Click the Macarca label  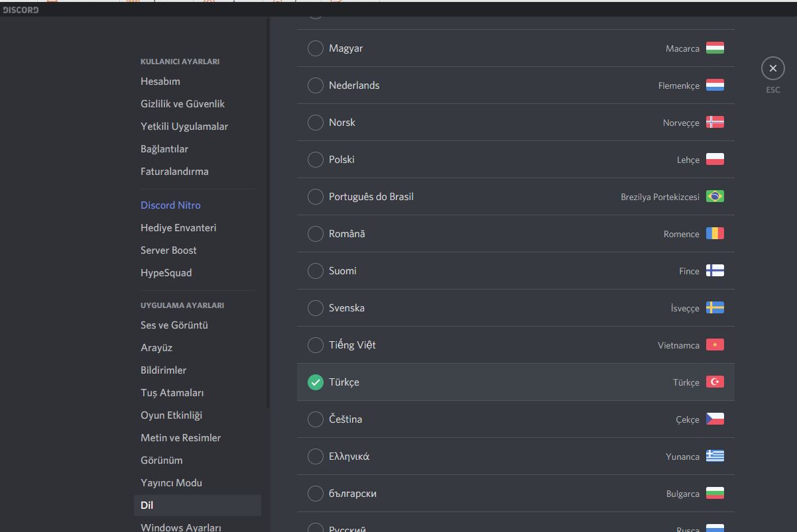tap(682, 48)
